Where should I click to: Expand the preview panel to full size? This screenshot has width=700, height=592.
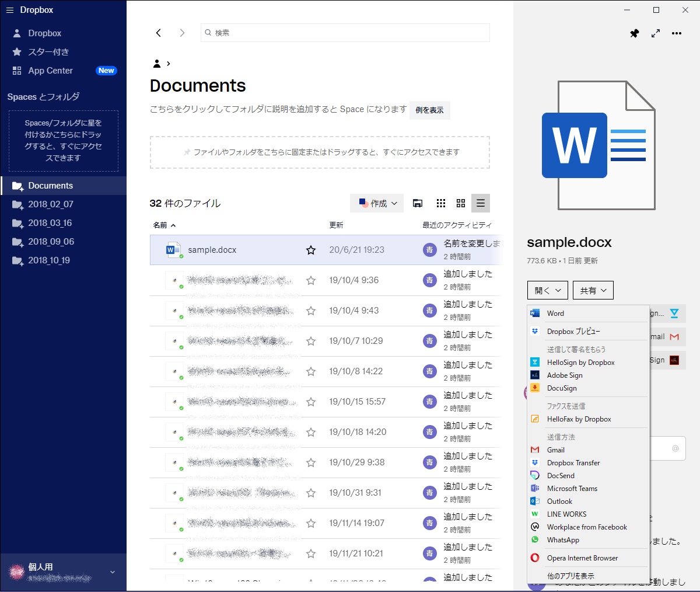(x=656, y=33)
